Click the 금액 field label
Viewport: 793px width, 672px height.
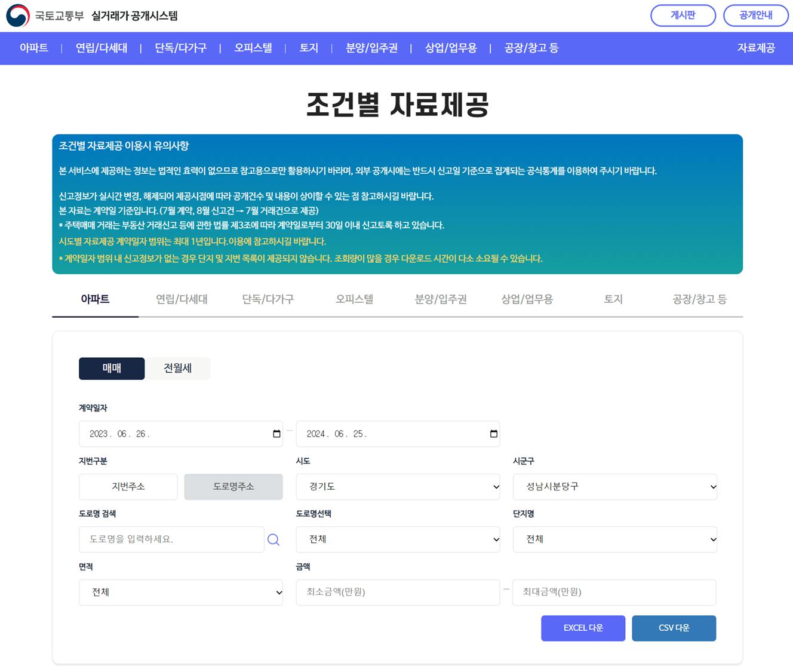tap(303, 567)
